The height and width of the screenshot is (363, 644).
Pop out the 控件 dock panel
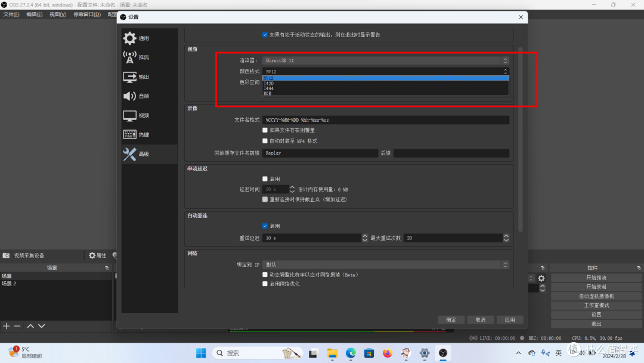pyautogui.click(x=639, y=267)
